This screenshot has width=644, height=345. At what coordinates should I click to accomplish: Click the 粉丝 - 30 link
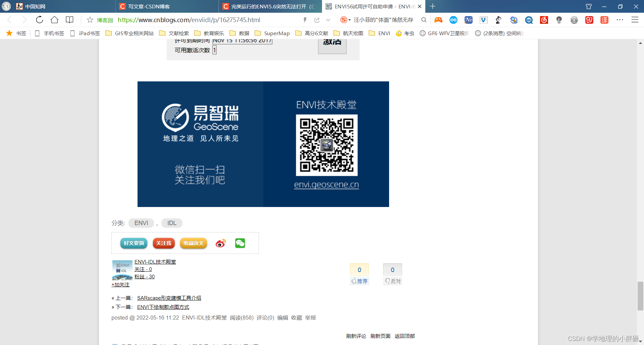click(x=145, y=277)
